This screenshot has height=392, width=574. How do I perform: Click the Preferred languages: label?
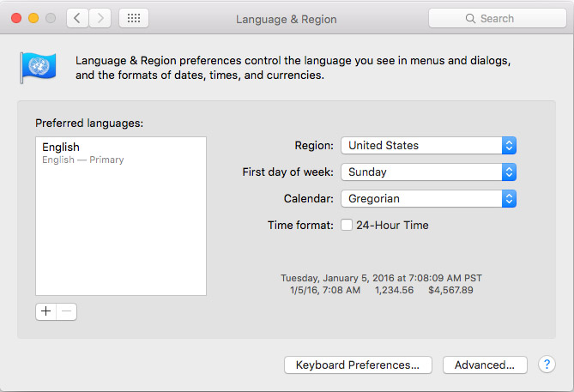89,124
